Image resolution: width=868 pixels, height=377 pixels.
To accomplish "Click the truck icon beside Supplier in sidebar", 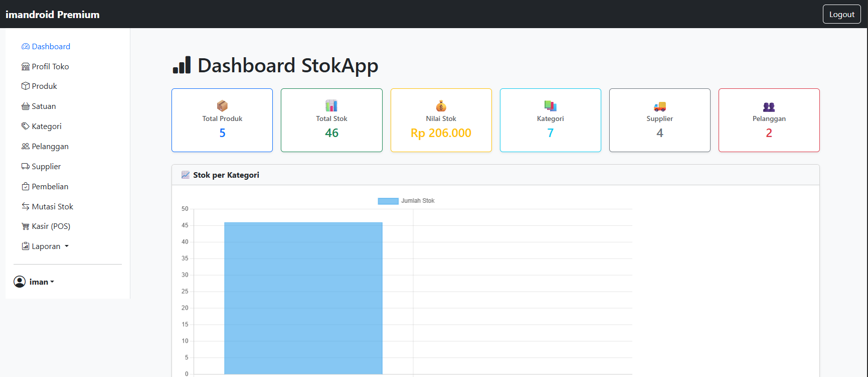I will tap(26, 166).
